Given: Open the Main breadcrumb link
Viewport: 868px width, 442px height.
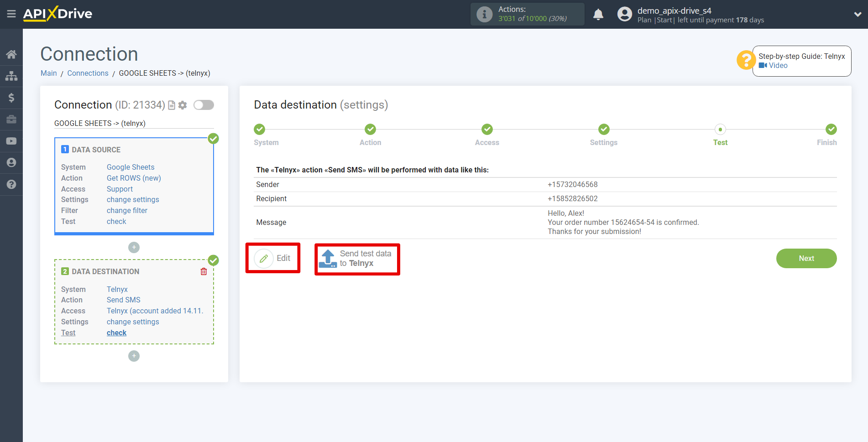Looking at the screenshot, I should click(x=49, y=73).
